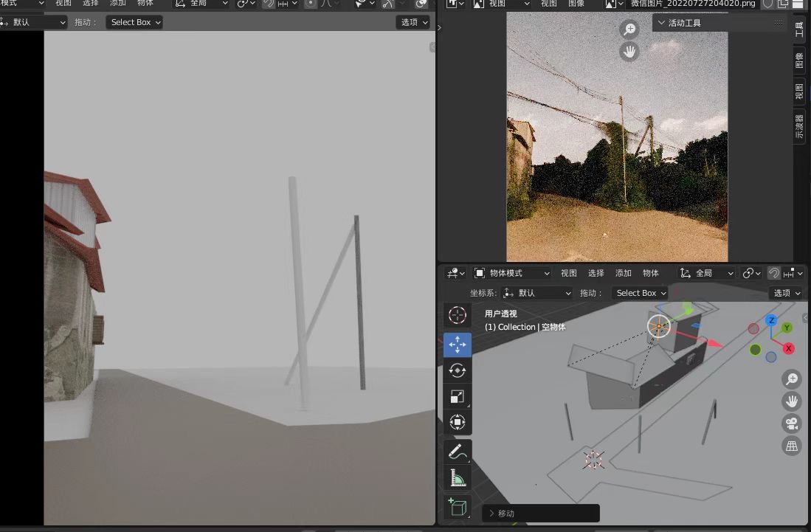Toggle snapping magnet in lower viewport header
Viewport: 811px width, 532px height.
[773, 273]
